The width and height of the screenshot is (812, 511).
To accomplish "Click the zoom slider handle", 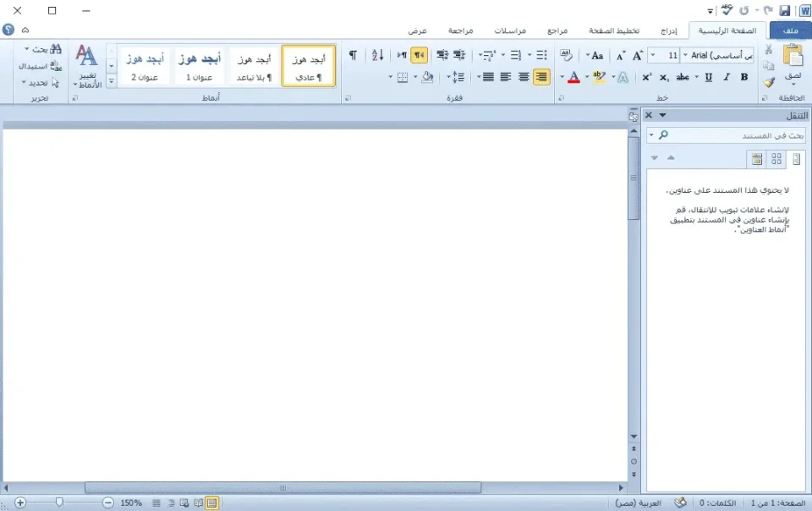I will (59, 503).
